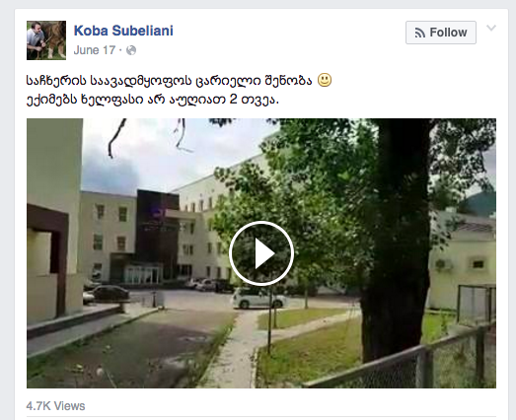The height and width of the screenshot is (420, 516).
Task: Click the fence in video's lower right
Action: point(411,362)
